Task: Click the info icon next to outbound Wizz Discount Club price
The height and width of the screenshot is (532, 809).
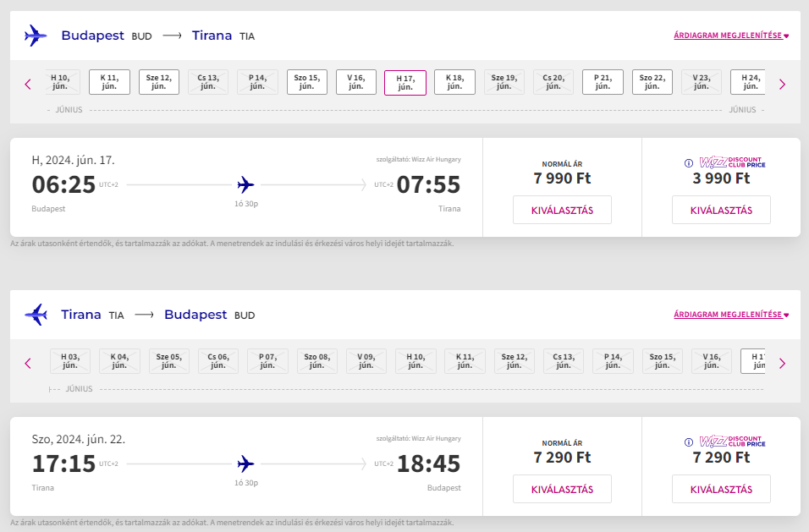Action: pyautogui.click(x=689, y=163)
